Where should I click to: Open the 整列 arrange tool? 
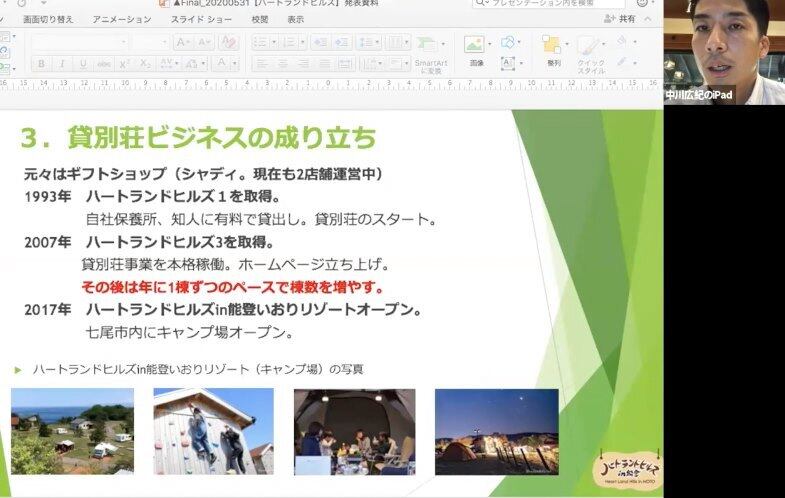coord(553,50)
